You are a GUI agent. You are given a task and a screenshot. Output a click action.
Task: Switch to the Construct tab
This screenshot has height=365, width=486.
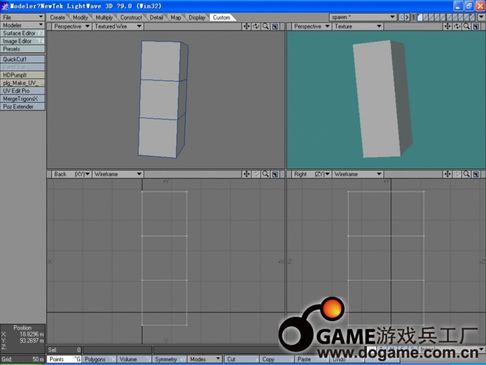pyautogui.click(x=131, y=17)
